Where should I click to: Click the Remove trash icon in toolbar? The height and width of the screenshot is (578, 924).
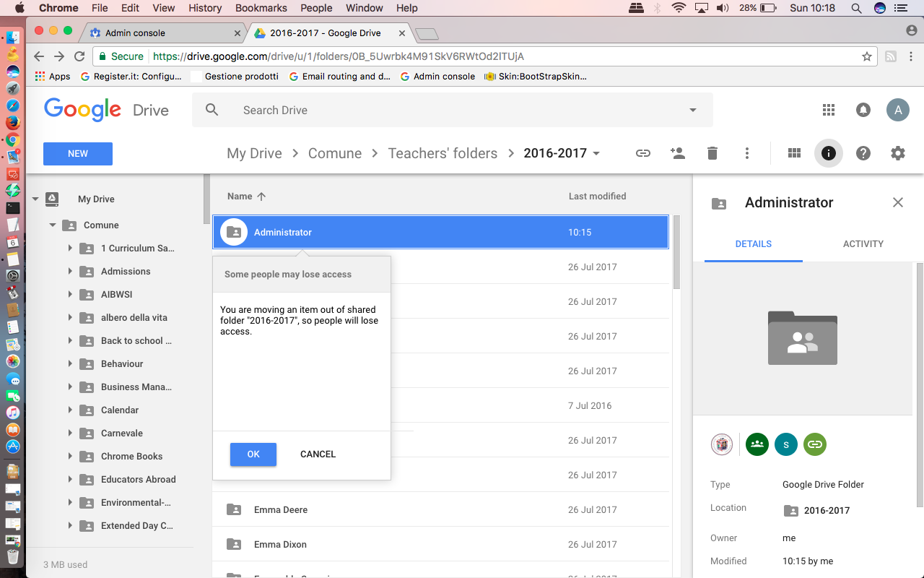point(712,153)
